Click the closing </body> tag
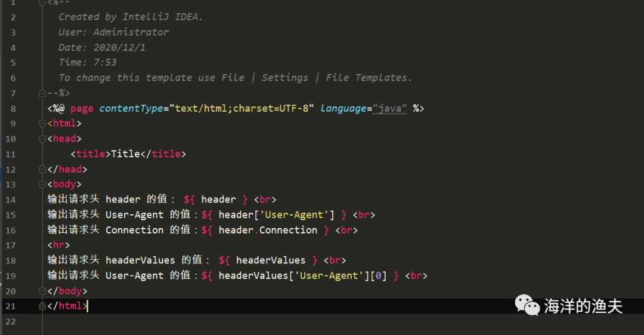 click(x=67, y=291)
